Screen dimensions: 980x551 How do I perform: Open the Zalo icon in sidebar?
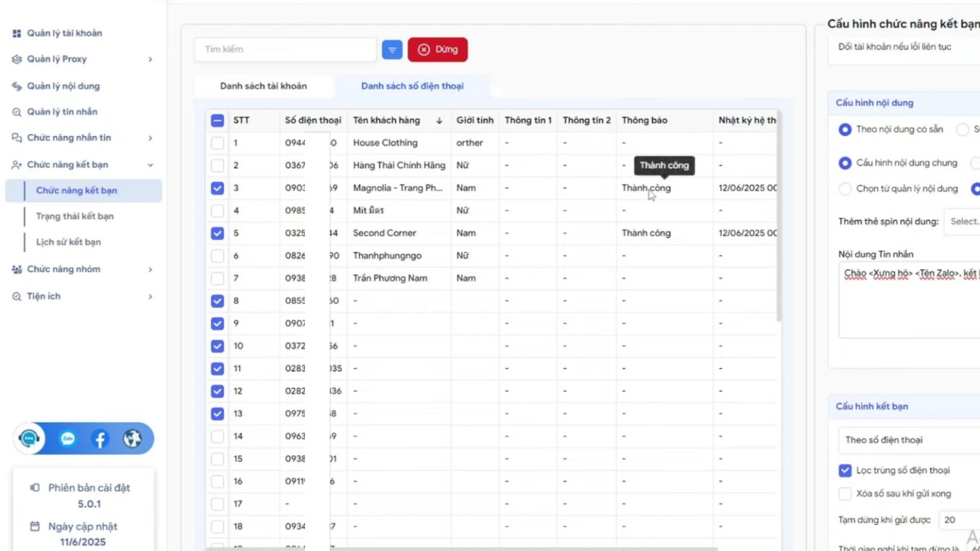coord(68,439)
